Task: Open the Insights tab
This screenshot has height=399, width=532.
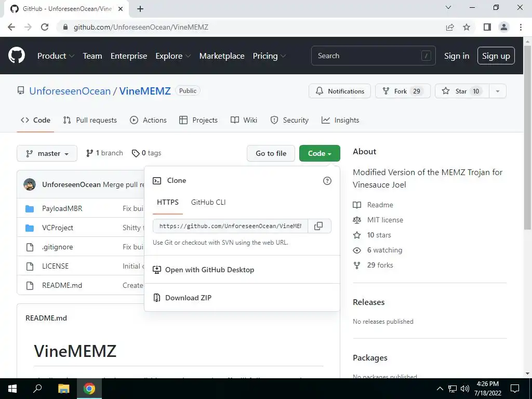Action: click(340, 120)
